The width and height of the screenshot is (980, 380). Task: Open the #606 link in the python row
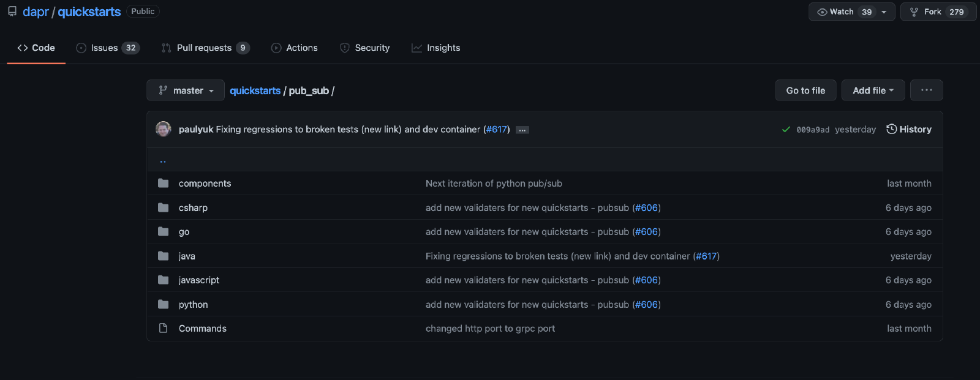click(647, 305)
